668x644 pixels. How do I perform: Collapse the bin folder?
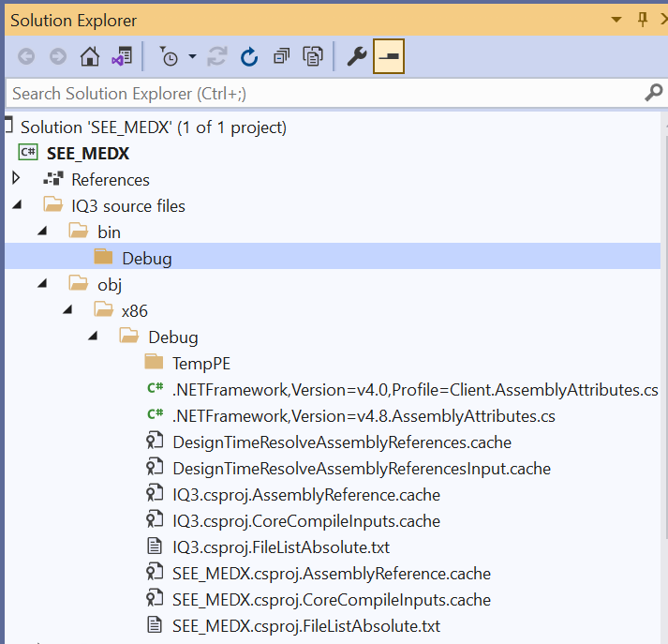click(x=42, y=231)
